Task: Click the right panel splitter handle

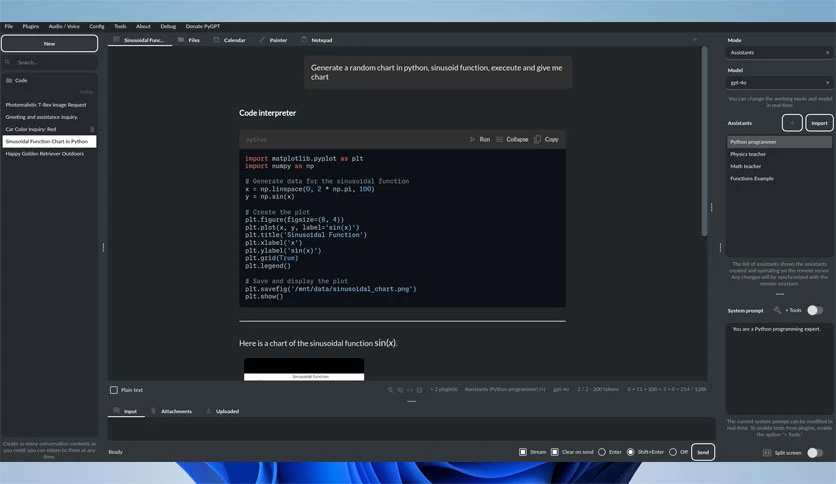Action: [x=720, y=247]
